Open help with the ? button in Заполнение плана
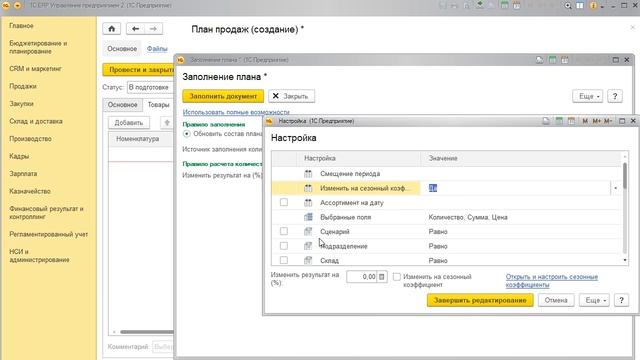The height and width of the screenshot is (360, 640). (x=615, y=96)
